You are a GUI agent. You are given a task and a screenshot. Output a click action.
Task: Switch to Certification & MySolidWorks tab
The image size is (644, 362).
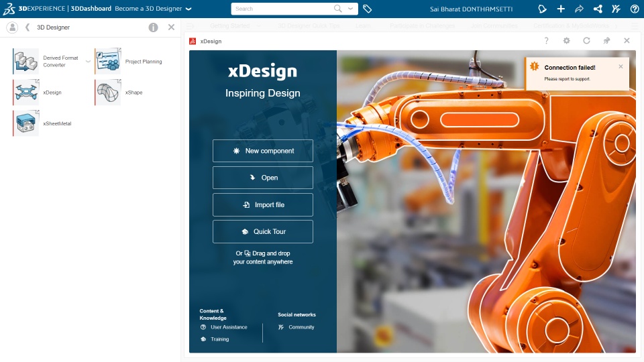tap(571, 26)
